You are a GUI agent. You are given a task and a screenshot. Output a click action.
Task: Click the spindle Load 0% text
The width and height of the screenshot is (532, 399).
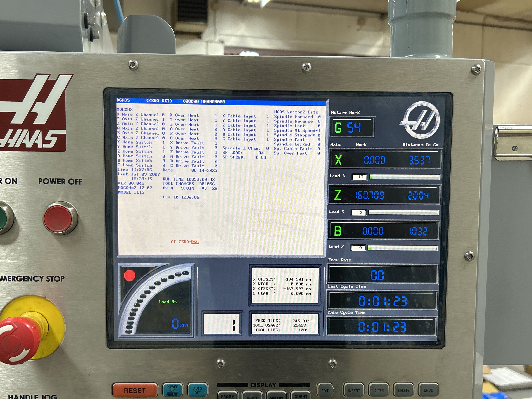168,302
